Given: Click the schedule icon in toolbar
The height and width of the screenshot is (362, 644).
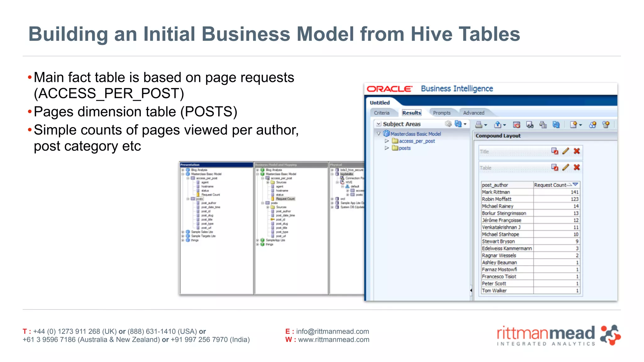Looking at the screenshot, I should point(516,125).
